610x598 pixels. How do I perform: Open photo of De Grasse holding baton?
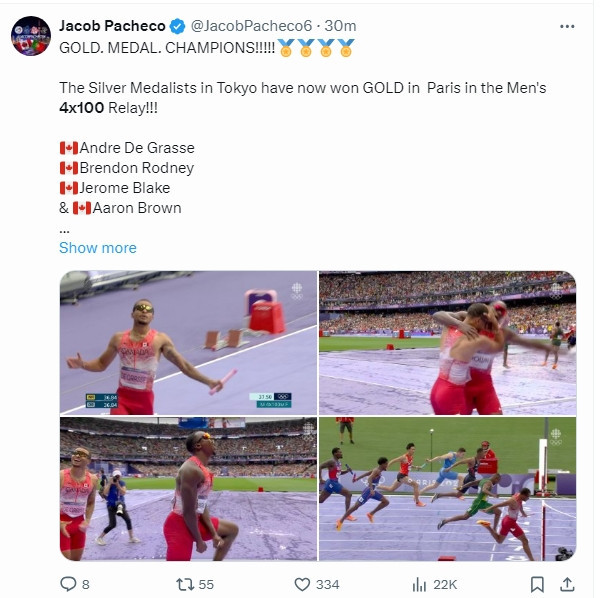click(188, 343)
